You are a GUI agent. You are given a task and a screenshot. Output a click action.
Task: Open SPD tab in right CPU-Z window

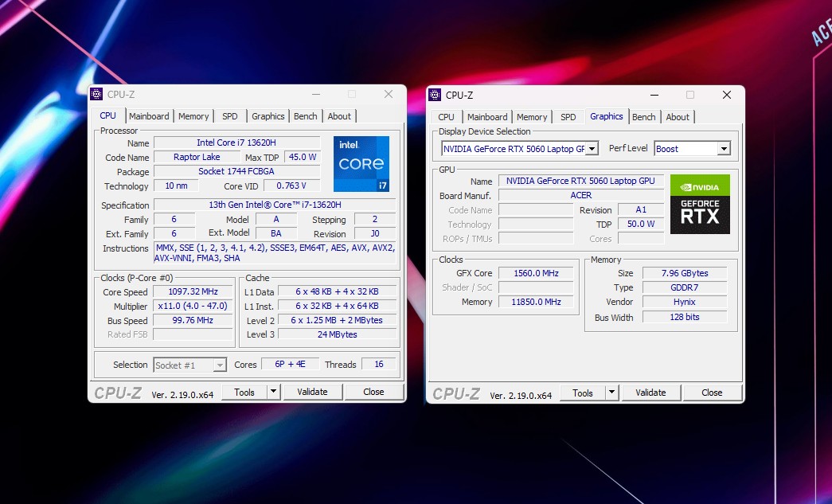[x=568, y=117]
